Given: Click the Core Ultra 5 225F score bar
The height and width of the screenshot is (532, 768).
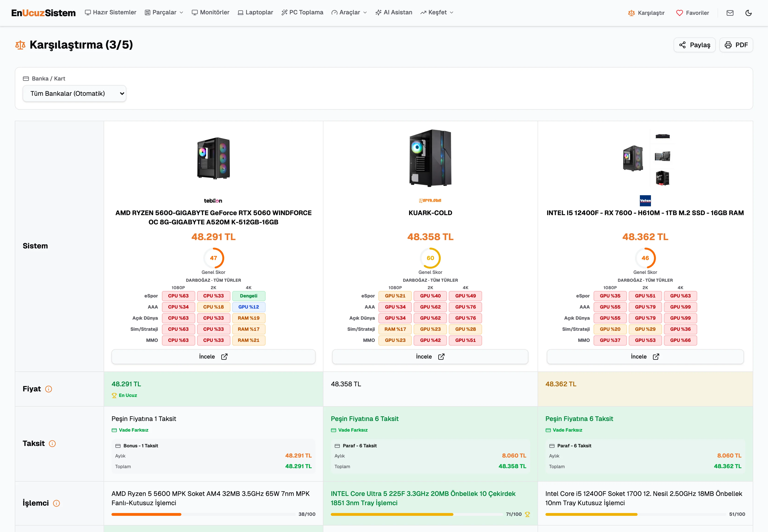Looking at the screenshot, I should 417,514.
